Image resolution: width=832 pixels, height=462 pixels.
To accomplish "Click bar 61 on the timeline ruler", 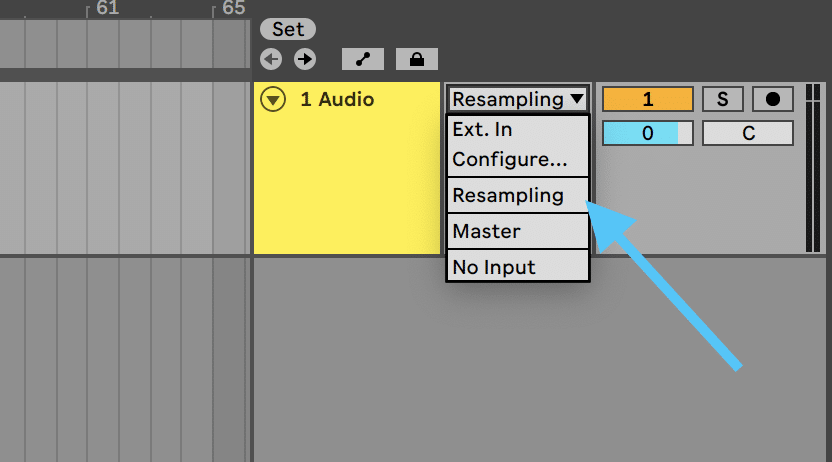I will (107, 8).
